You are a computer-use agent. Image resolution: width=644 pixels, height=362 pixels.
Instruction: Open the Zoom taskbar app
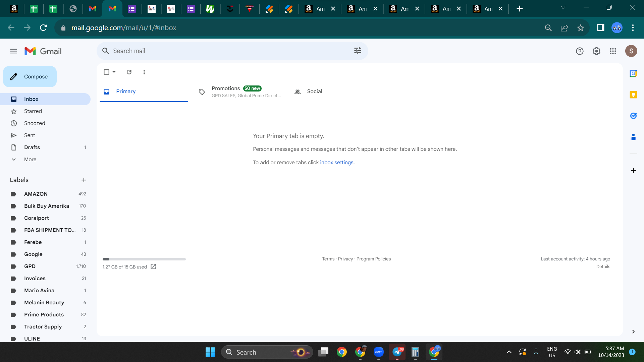[x=378, y=352]
